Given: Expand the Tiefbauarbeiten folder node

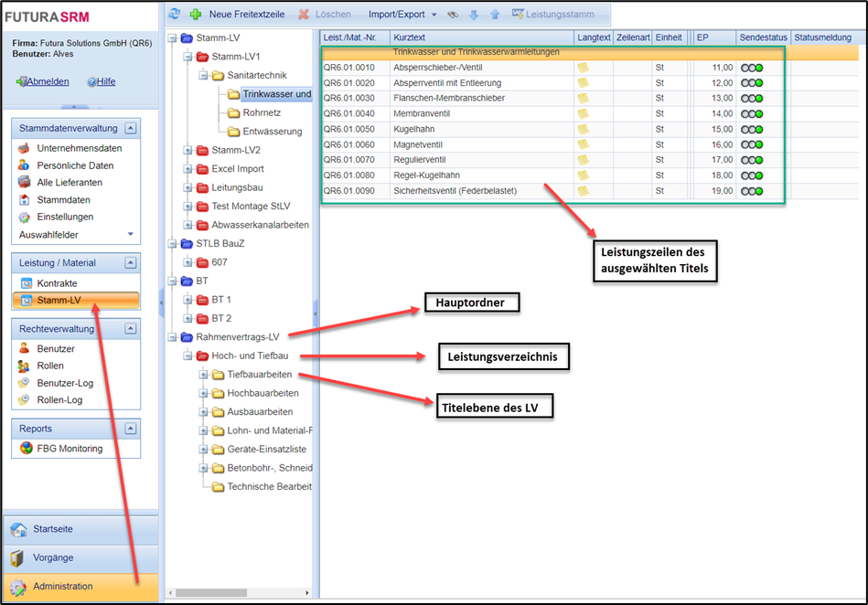Looking at the screenshot, I should [x=204, y=375].
